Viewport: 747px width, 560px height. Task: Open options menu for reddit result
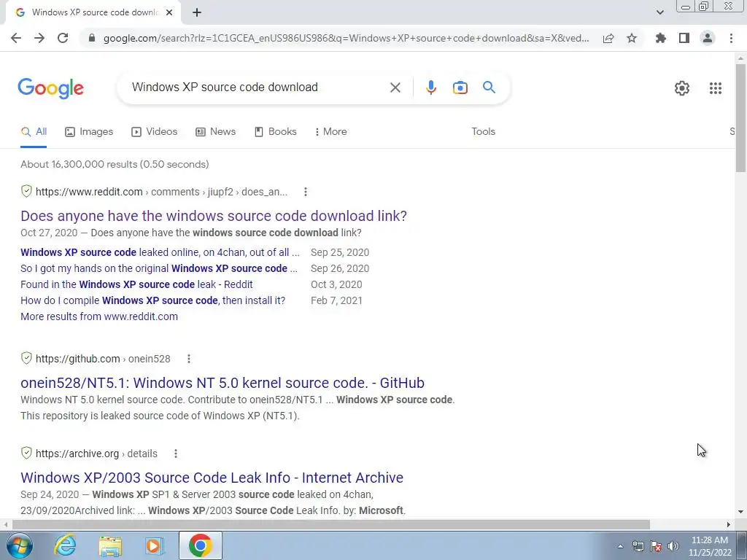[306, 192]
